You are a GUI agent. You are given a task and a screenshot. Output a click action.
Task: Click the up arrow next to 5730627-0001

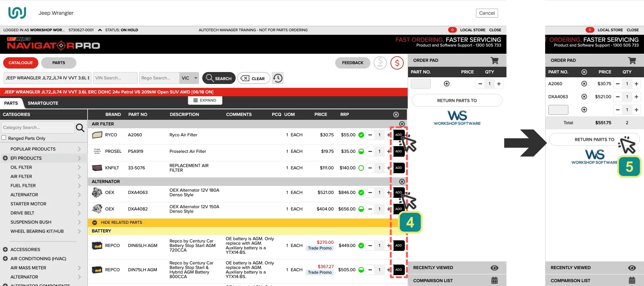coord(100,30)
